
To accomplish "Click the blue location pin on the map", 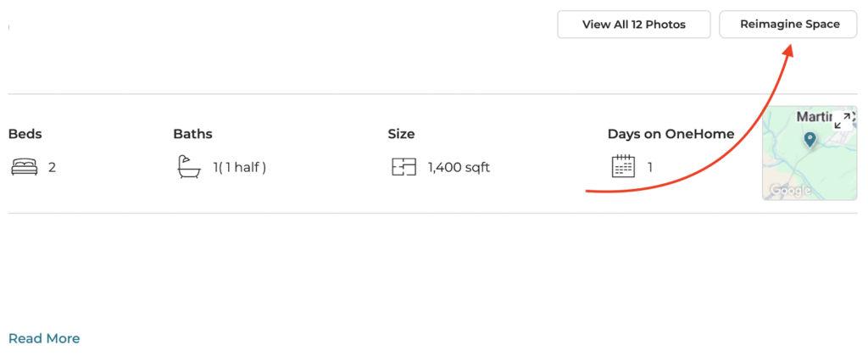I will tap(810, 140).
